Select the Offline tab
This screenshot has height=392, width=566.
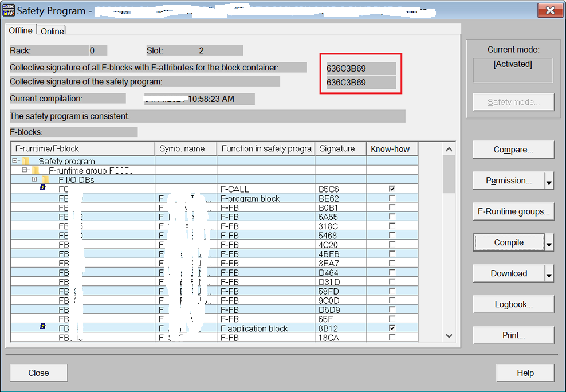(x=21, y=30)
